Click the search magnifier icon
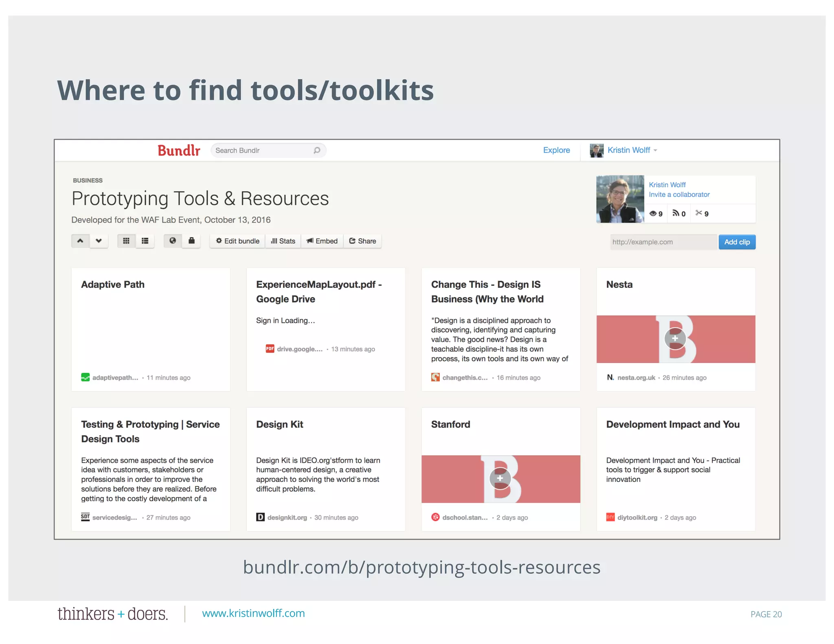Screen dimensions: 834x644 [x=317, y=150]
